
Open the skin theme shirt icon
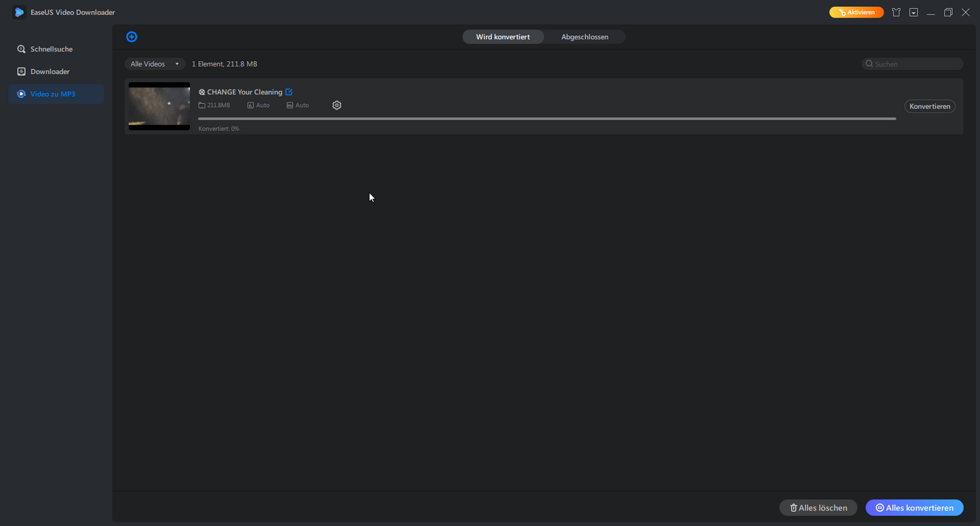point(896,12)
